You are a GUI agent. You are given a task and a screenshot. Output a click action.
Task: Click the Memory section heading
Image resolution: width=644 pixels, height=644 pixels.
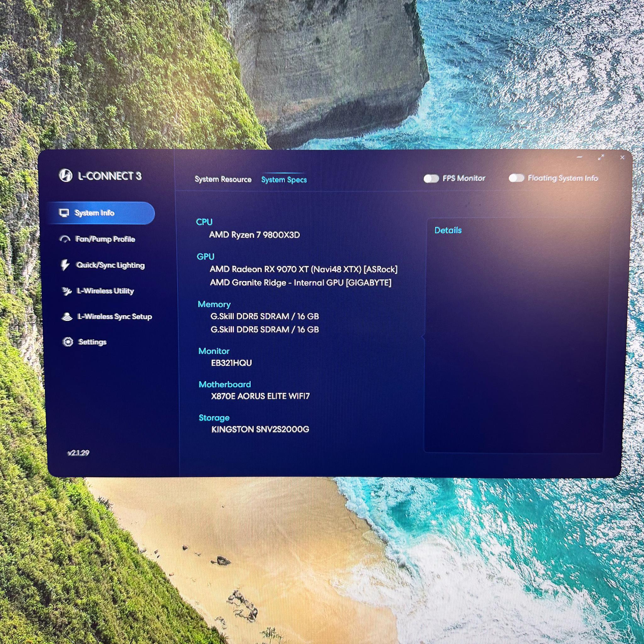214,304
